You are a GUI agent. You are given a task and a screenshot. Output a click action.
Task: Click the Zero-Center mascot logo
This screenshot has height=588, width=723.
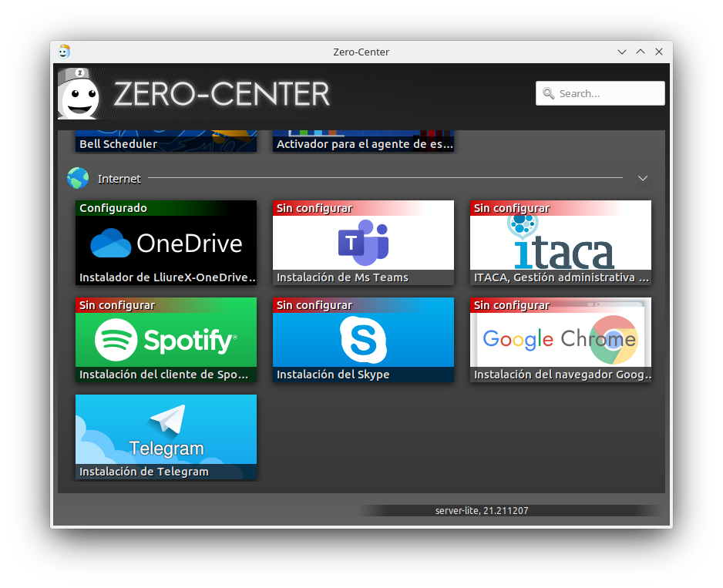[x=79, y=94]
